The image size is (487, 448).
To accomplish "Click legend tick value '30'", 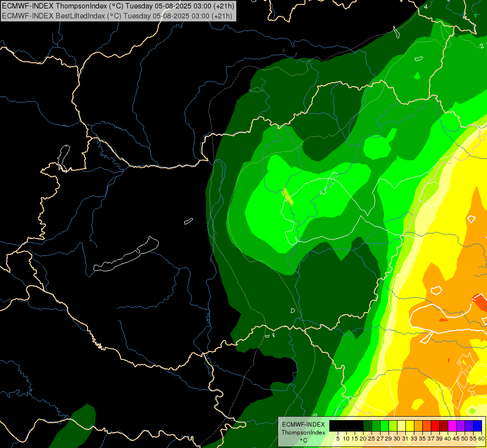I will click(x=397, y=439).
